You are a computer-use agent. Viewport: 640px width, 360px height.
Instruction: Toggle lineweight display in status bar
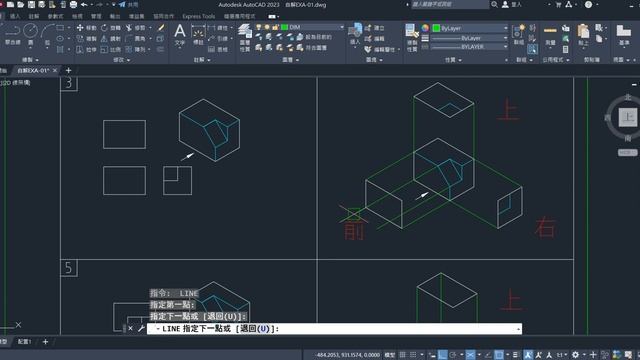click(x=516, y=355)
